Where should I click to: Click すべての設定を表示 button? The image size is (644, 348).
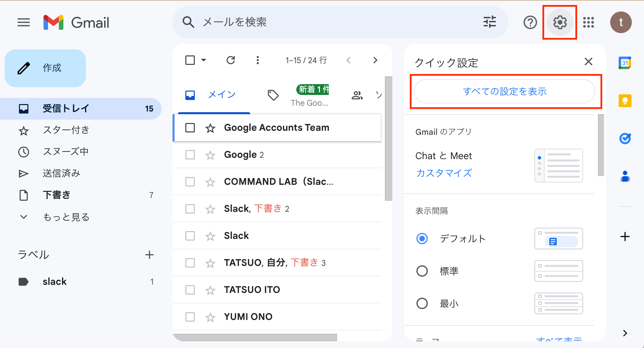[x=505, y=91]
